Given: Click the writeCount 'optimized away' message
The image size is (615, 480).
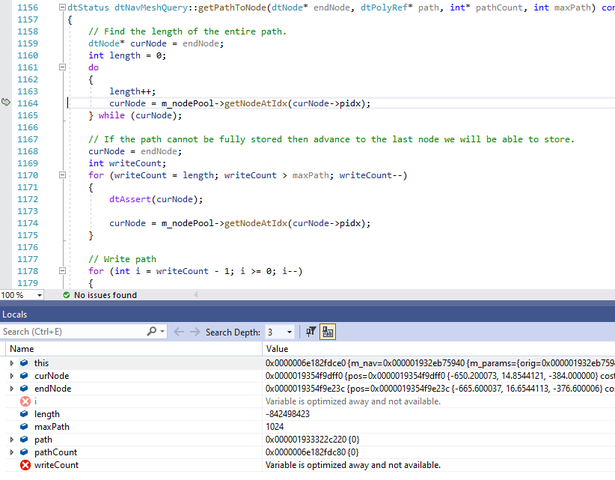Looking at the screenshot, I should pos(353,465).
